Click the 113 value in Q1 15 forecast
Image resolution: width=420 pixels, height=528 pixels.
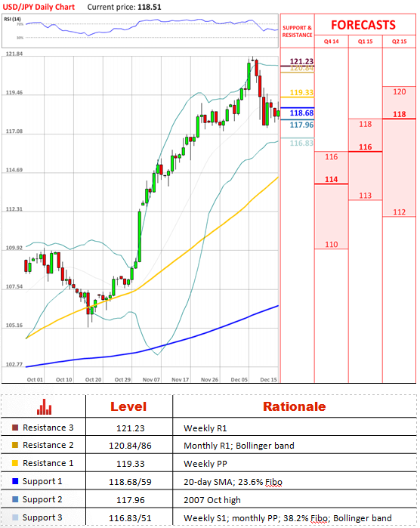(x=365, y=196)
